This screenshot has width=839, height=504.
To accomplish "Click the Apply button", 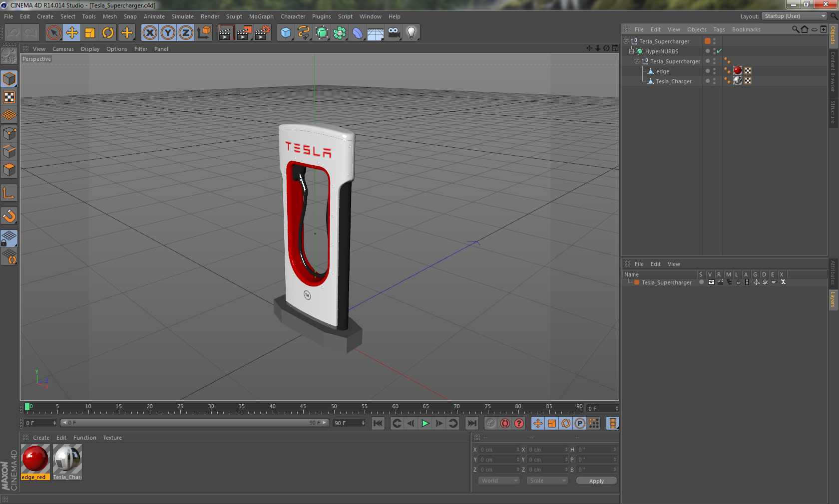I will (596, 481).
